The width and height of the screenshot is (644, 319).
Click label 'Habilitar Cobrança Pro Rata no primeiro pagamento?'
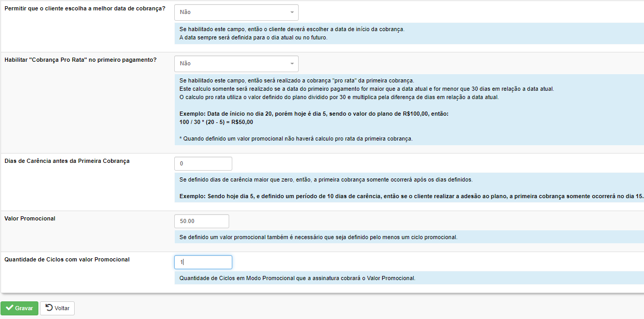coord(80,60)
